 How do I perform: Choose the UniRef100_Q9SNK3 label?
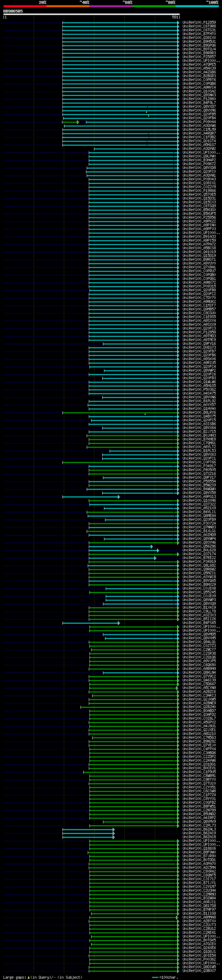(199, 95)
